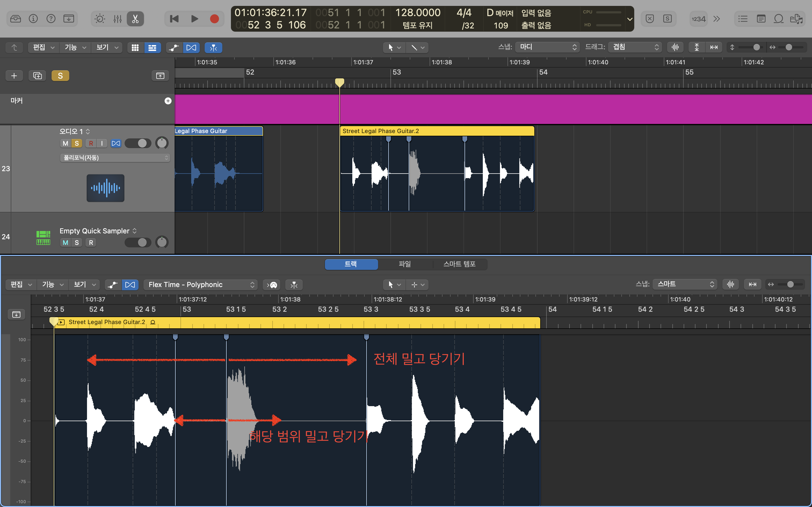Open the Loop Browser icon

point(778,19)
